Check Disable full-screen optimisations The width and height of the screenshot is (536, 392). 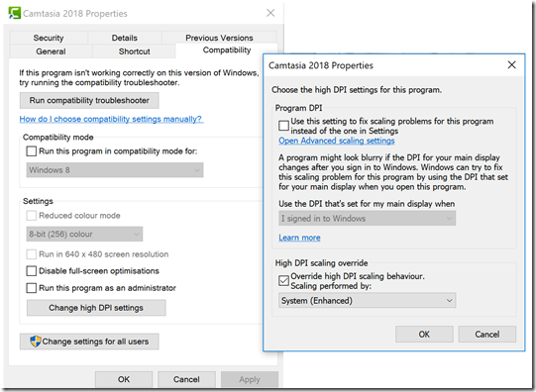pyautogui.click(x=32, y=271)
